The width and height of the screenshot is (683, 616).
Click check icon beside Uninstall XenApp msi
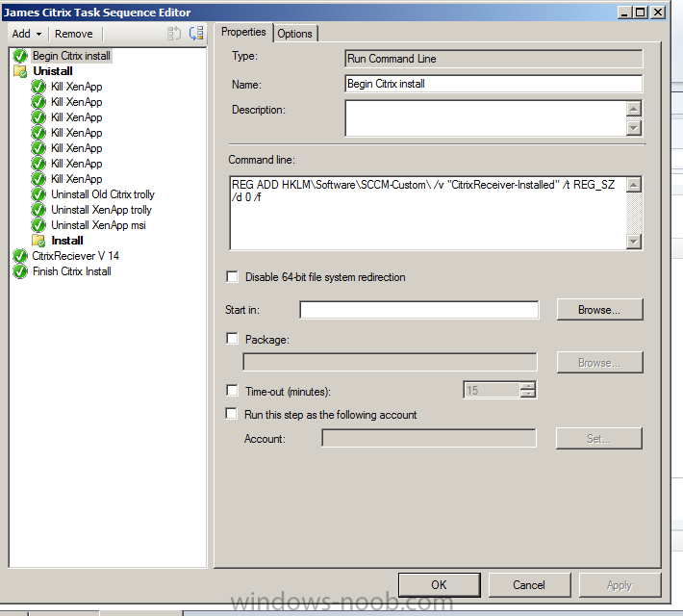coord(38,225)
